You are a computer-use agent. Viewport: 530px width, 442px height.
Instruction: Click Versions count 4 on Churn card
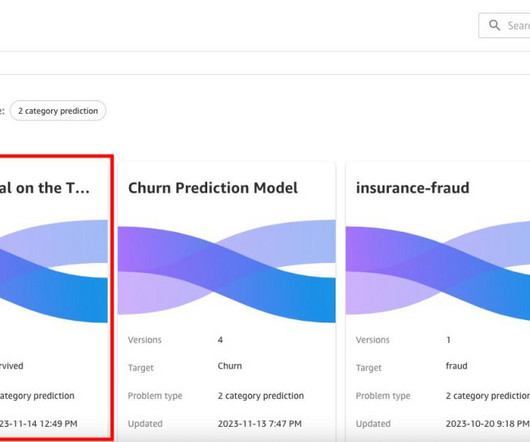[220, 340]
